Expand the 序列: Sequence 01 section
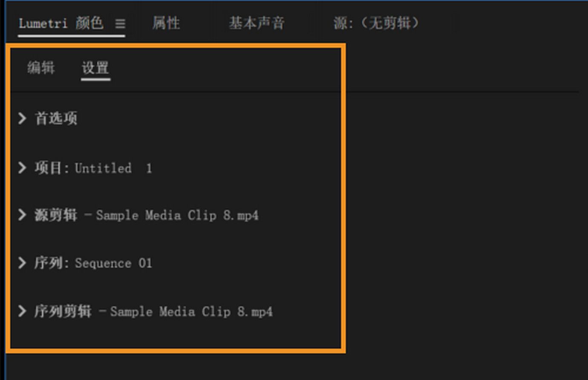This screenshot has height=380, width=588. click(22, 263)
